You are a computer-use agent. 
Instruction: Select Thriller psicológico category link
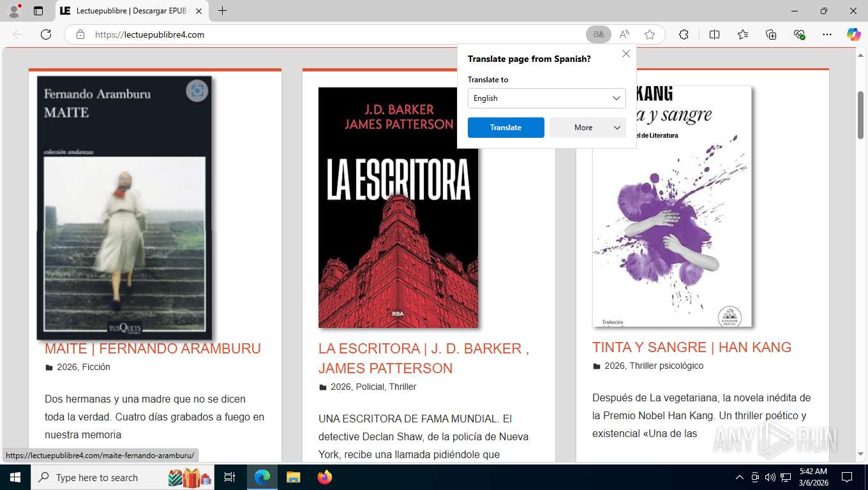[x=666, y=366]
